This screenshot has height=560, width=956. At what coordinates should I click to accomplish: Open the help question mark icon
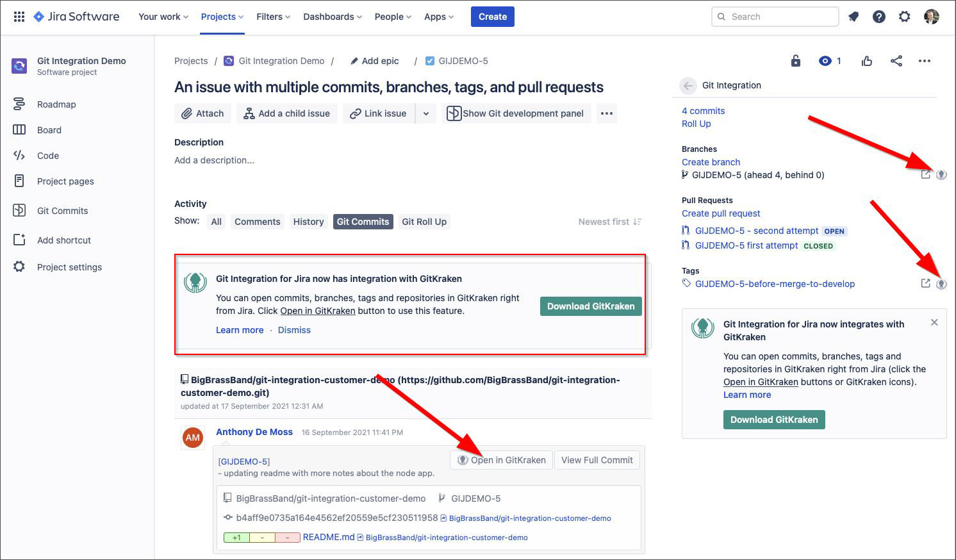879,17
